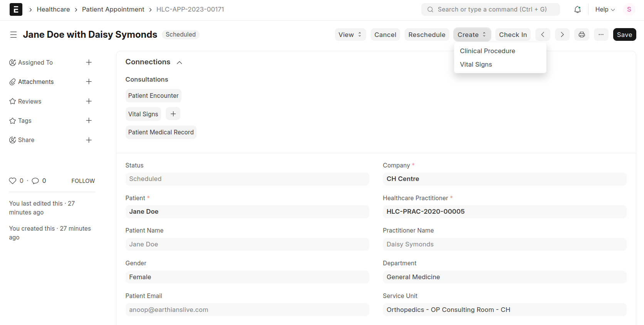
Task: Click the Check In button
Action: 513,35
